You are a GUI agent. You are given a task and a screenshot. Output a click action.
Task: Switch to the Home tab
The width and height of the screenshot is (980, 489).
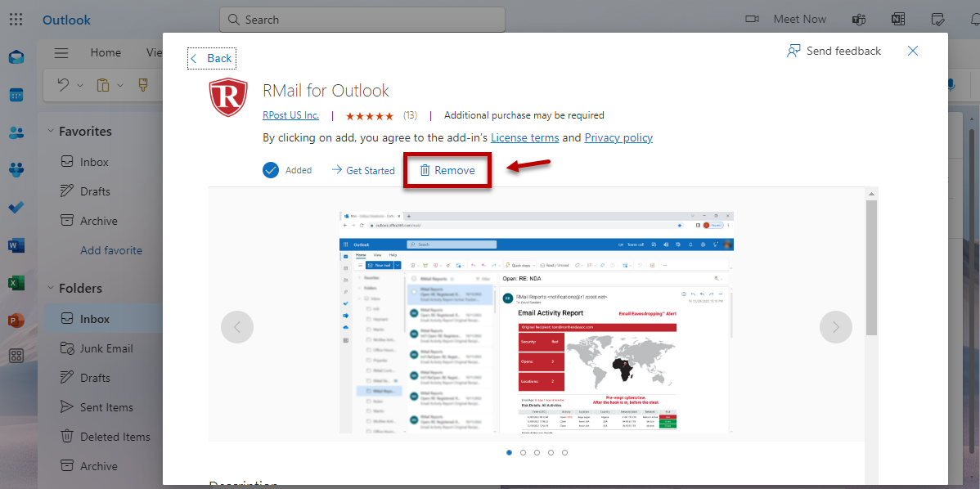tap(106, 53)
